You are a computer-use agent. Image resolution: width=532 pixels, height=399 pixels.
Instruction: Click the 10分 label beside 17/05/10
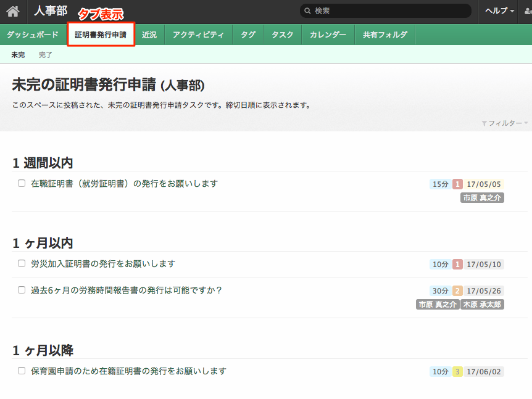[441, 264]
